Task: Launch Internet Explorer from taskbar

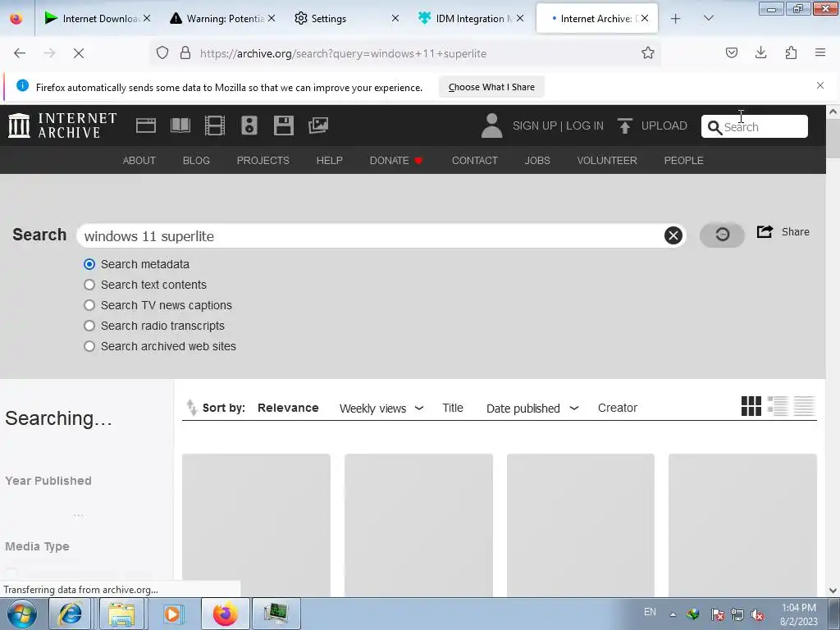Action: click(71, 614)
